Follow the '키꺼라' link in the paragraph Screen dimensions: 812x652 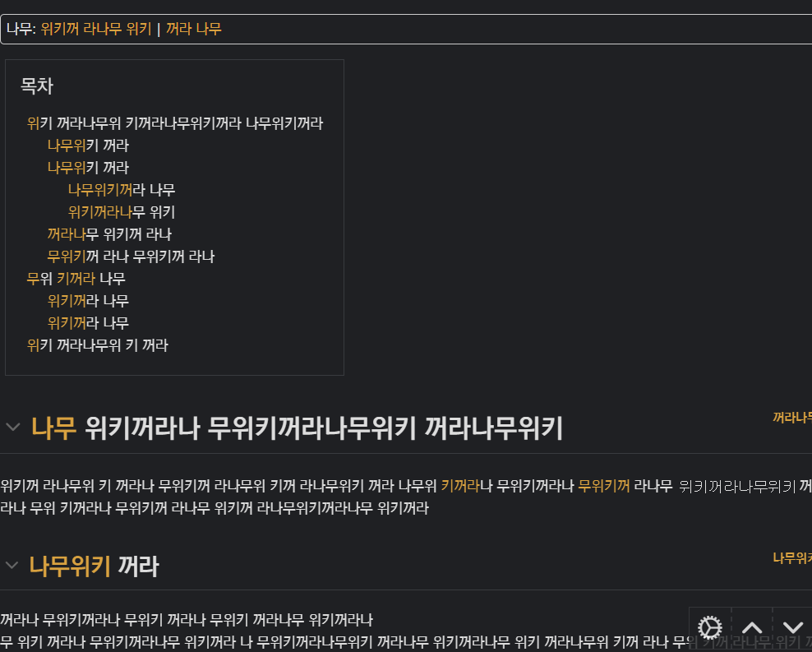(460, 486)
